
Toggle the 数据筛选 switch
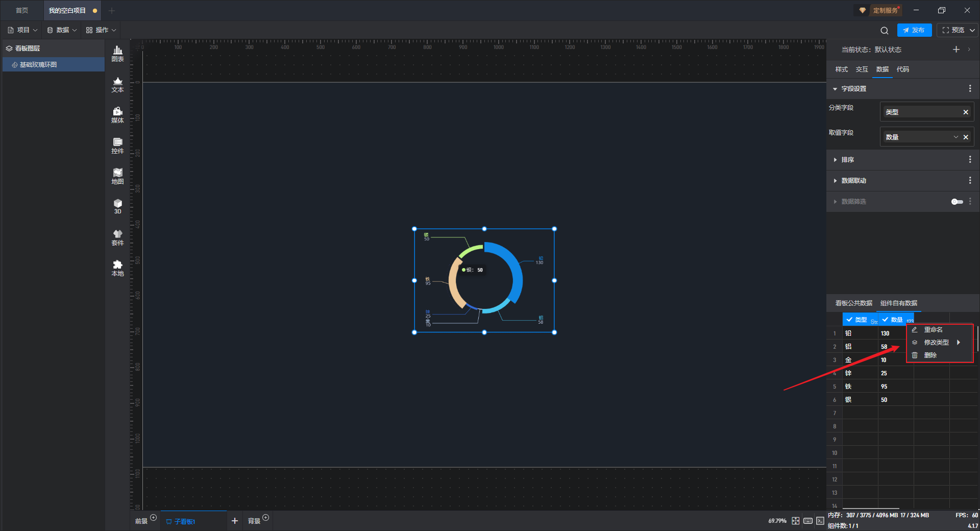(x=957, y=202)
